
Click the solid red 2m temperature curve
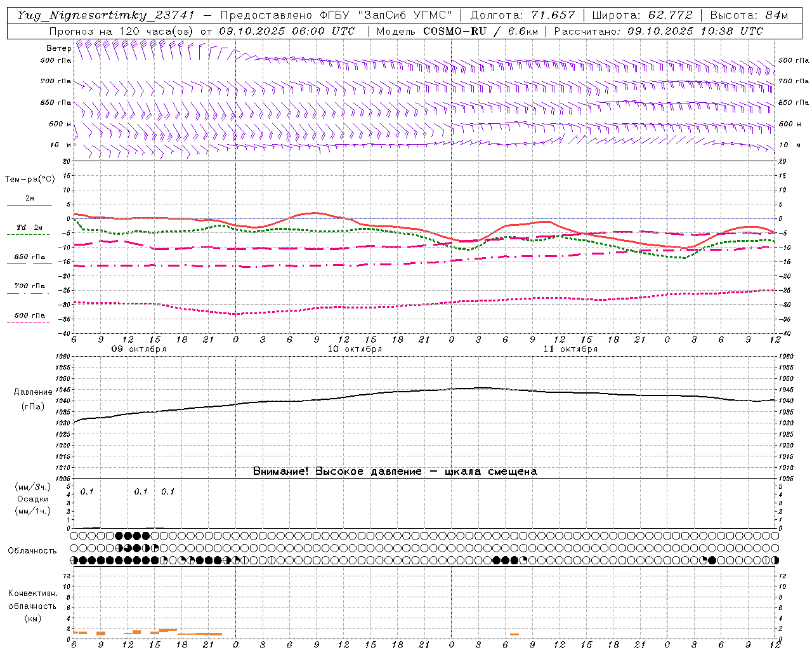tap(317, 213)
